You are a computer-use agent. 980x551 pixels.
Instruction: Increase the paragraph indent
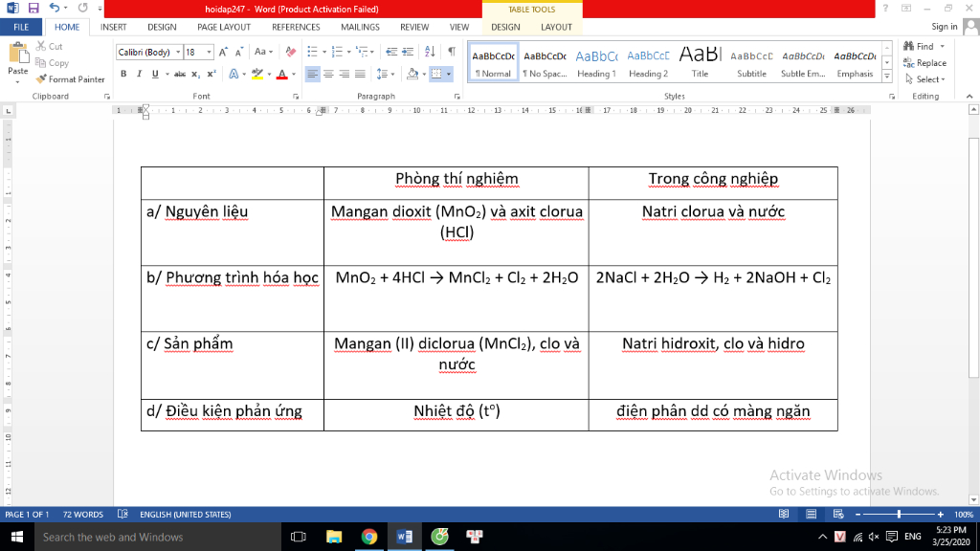pyautogui.click(x=409, y=52)
